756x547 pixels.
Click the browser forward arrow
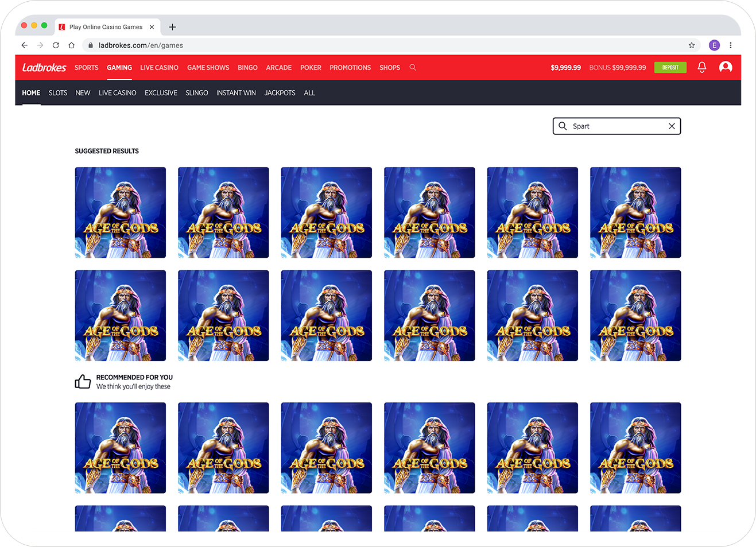[40, 45]
